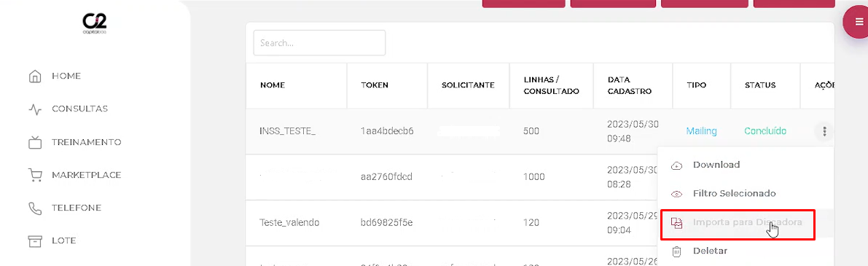Screen dimensions: 868x266
Task: Open the Marketplace cart icon
Action: [x=35, y=176]
